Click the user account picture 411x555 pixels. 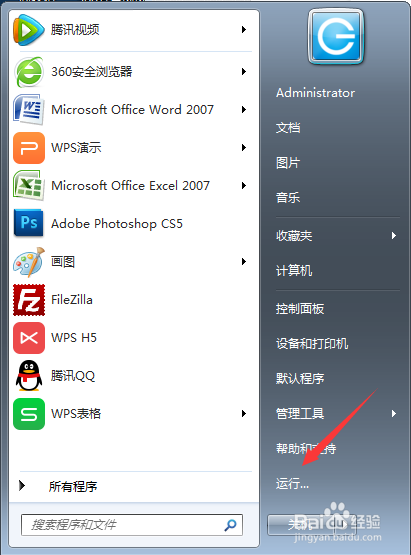click(336, 36)
